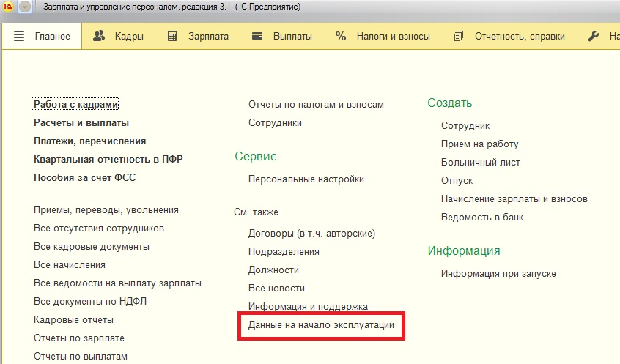This screenshot has width=620, height=364.
Task: Open the title bar round dropdown menu button
Action: click(x=25, y=7)
